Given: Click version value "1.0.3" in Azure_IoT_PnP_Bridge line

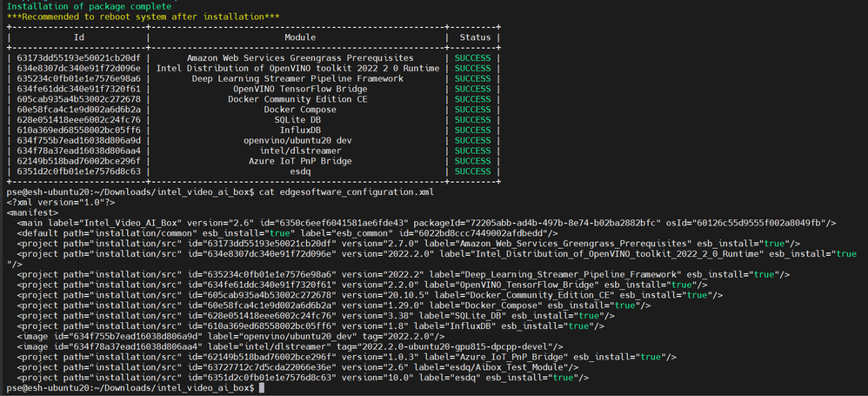Looking at the screenshot, I should (x=404, y=357).
